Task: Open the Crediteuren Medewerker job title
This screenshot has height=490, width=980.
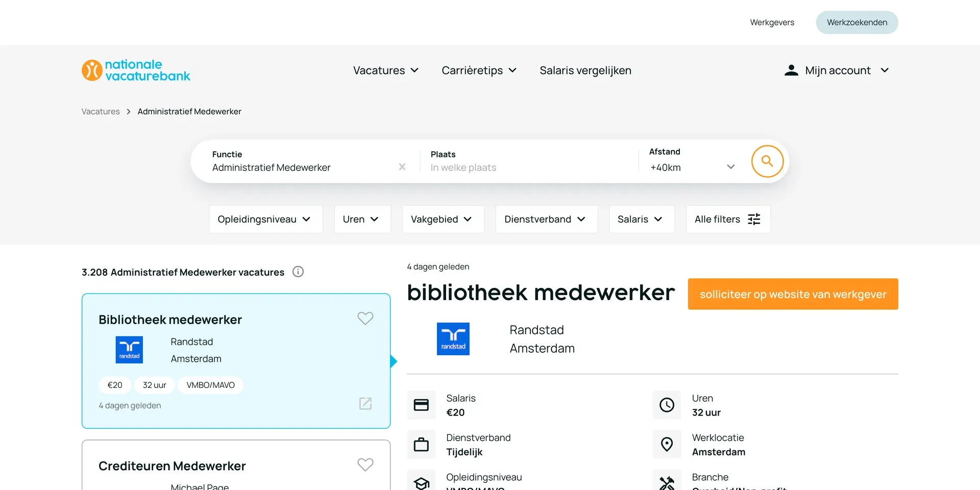Action: 172,466
